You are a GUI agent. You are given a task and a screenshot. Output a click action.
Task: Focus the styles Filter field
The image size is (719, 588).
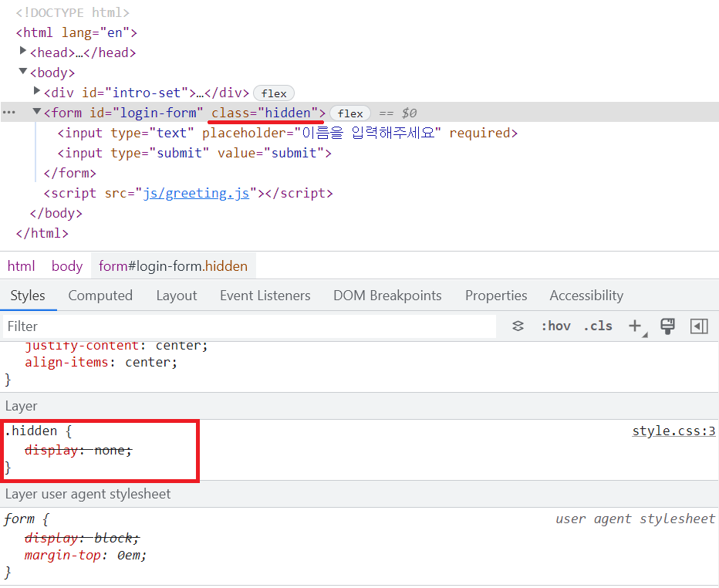coord(250,326)
